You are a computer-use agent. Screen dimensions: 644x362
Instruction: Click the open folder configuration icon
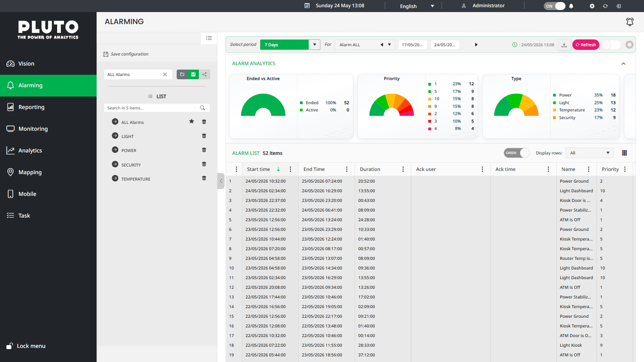[x=182, y=74]
